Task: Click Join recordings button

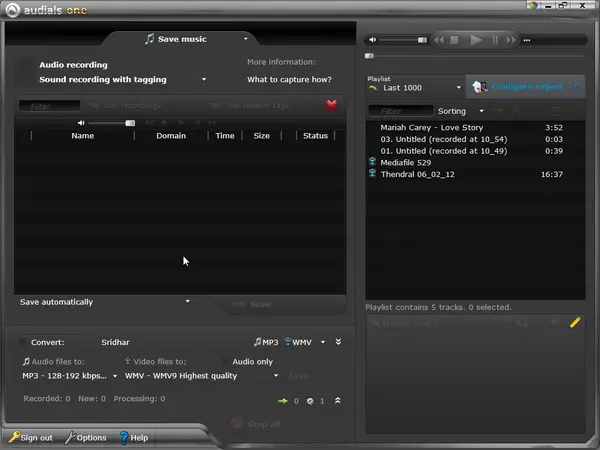Action: [x=126, y=105]
